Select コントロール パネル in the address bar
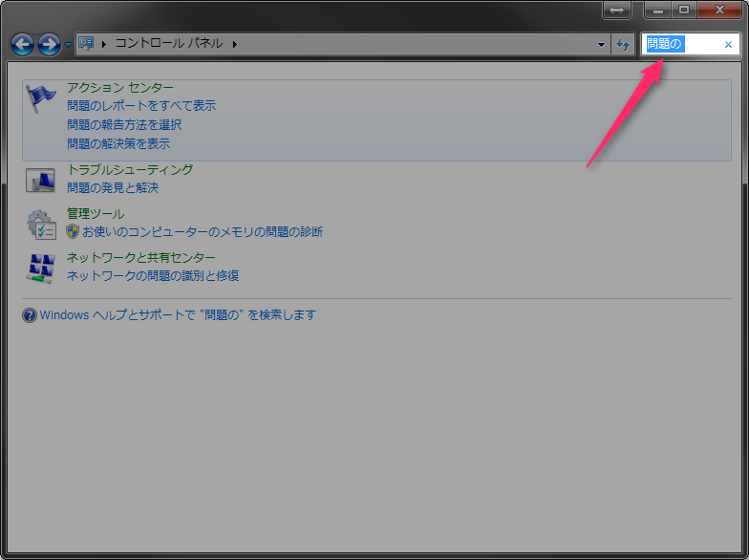The image size is (749, 560). (168, 44)
